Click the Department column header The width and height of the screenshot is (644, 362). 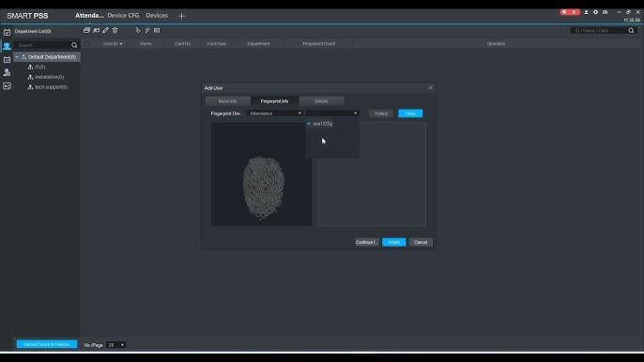(x=258, y=43)
